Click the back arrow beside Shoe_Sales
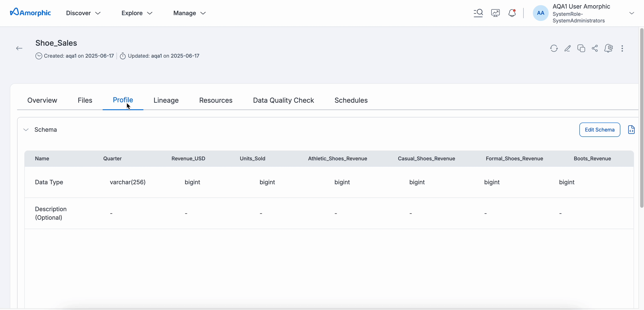This screenshot has height=310, width=644. coord(19,48)
